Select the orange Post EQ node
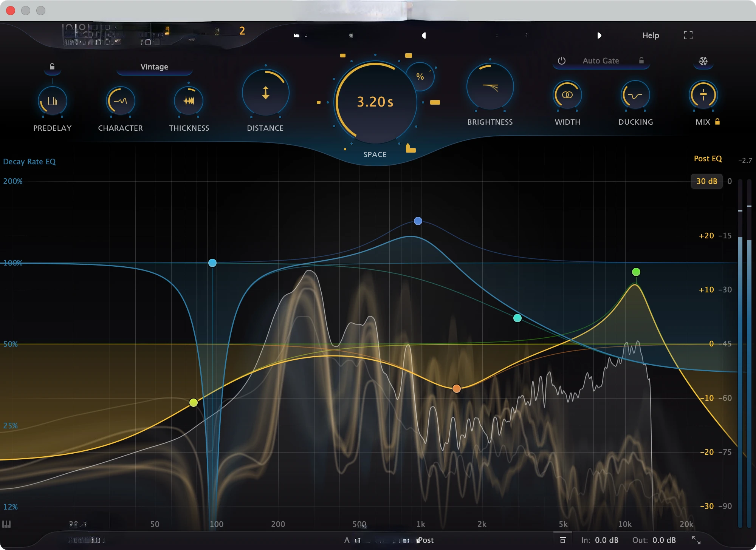This screenshot has height=550, width=756. tap(457, 389)
